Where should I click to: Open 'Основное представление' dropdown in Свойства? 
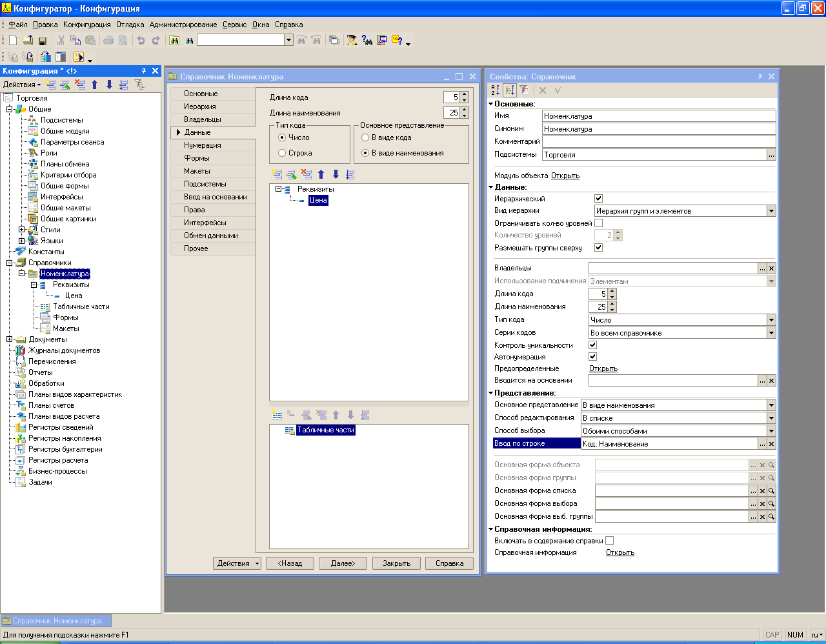pyautogui.click(x=771, y=405)
